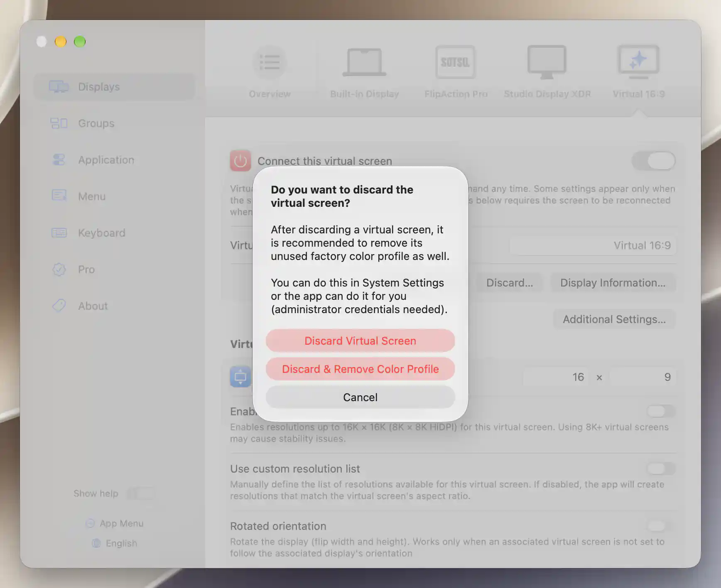Select the Studio Display XDR tab
The width and height of the screenshot is (721, 588).
(547, 72)
